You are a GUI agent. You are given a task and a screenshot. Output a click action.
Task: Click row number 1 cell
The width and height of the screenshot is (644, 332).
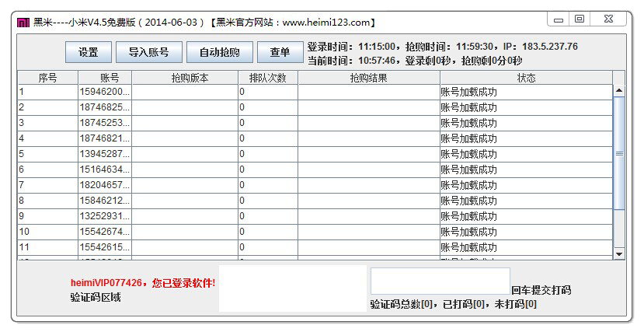pos(47,92)
